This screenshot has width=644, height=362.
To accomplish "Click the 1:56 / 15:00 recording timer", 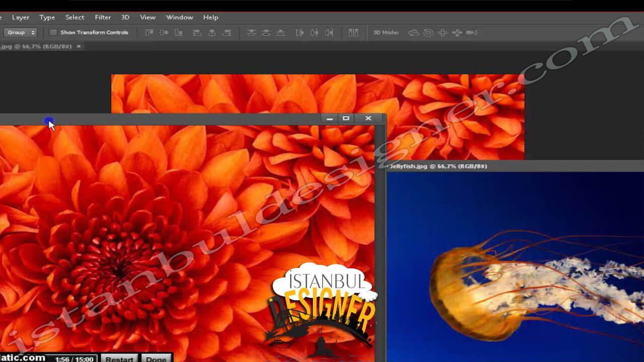I will coord(74,358).
